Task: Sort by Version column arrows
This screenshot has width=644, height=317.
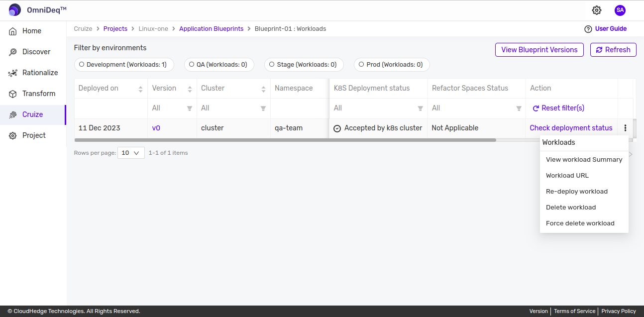Action: pyautogui.click(x=190, y=89)
